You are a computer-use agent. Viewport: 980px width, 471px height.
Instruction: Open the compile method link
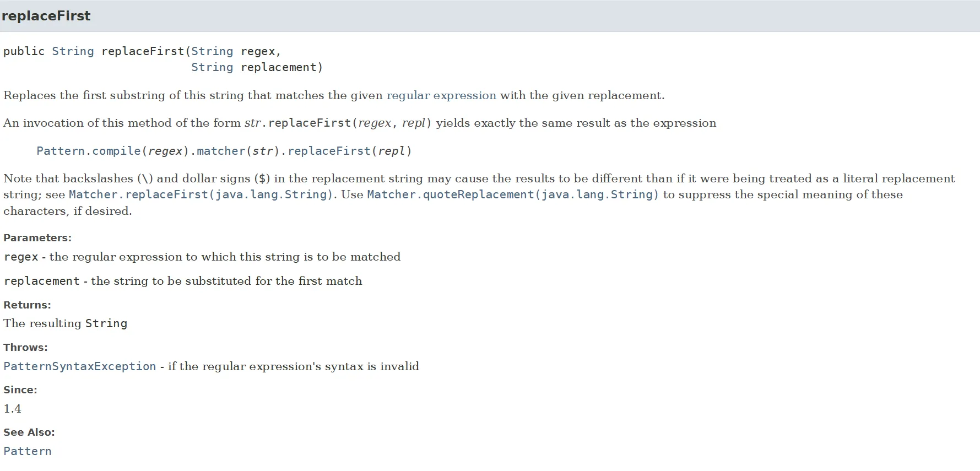tap(116, 151)
